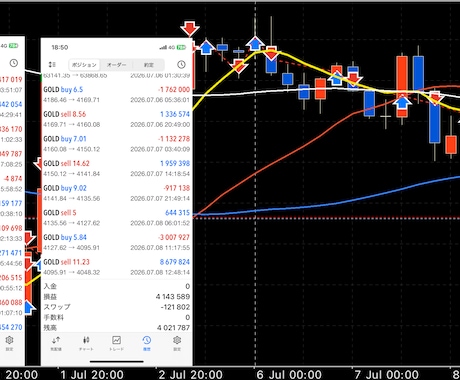Switch to the オーダー segment
The image size is (460, 380).
click(x=117, y=65)
